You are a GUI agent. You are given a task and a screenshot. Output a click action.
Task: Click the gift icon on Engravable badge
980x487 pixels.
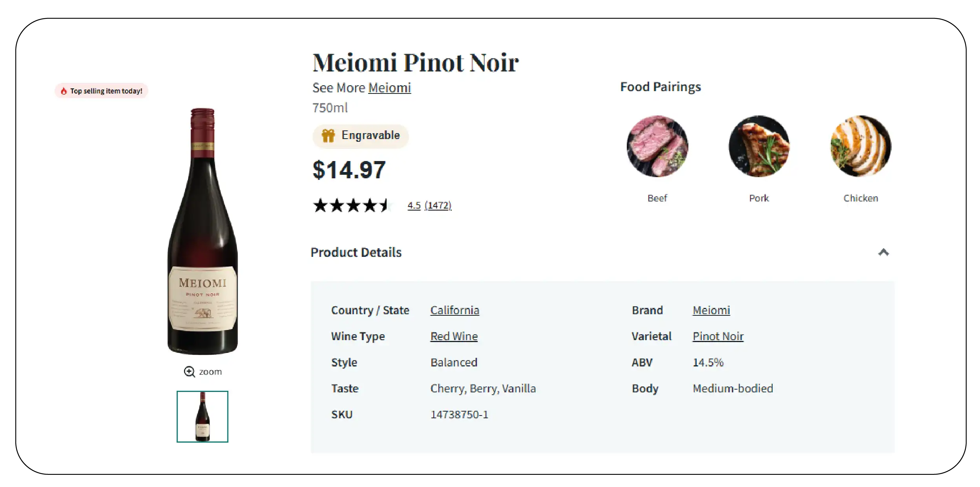328,136
